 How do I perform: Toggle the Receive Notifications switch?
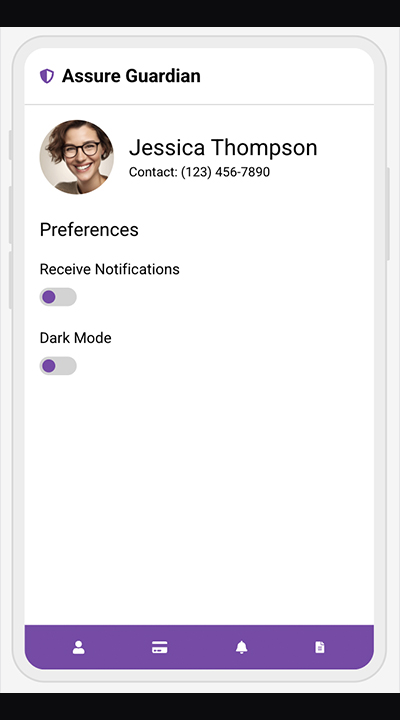click(58, 297)
